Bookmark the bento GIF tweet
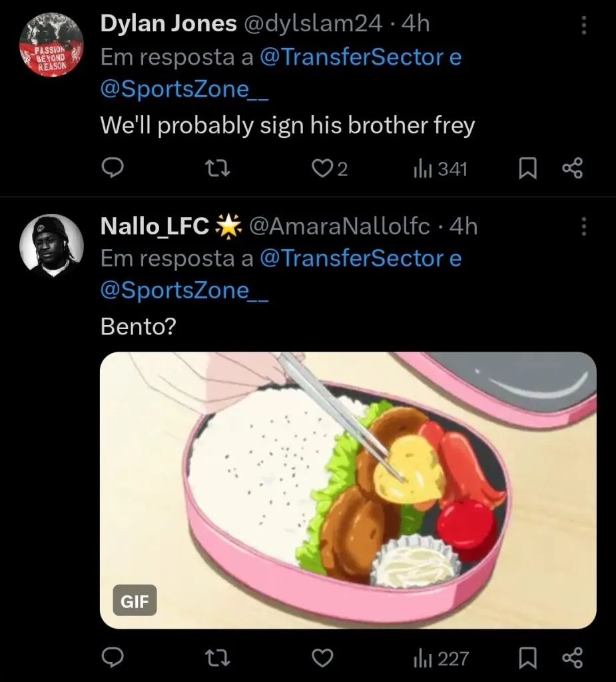Screen dimensions: 616x682 (527, 659)
